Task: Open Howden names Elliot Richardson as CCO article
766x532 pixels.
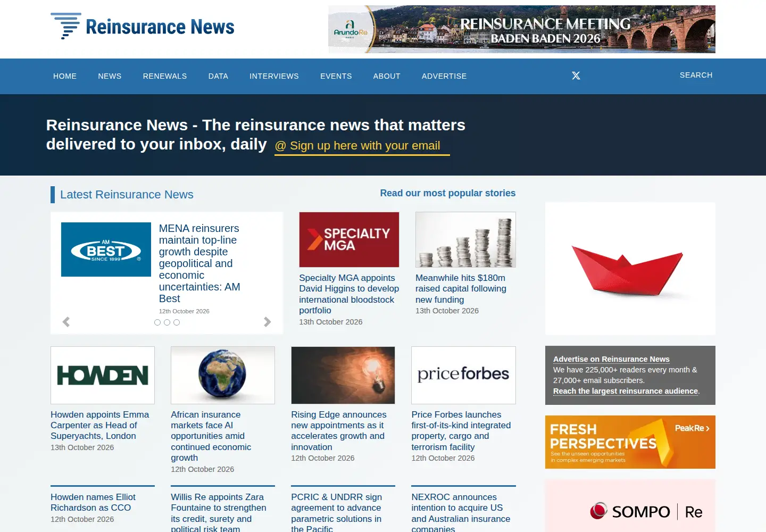Action: pos(93,502)
